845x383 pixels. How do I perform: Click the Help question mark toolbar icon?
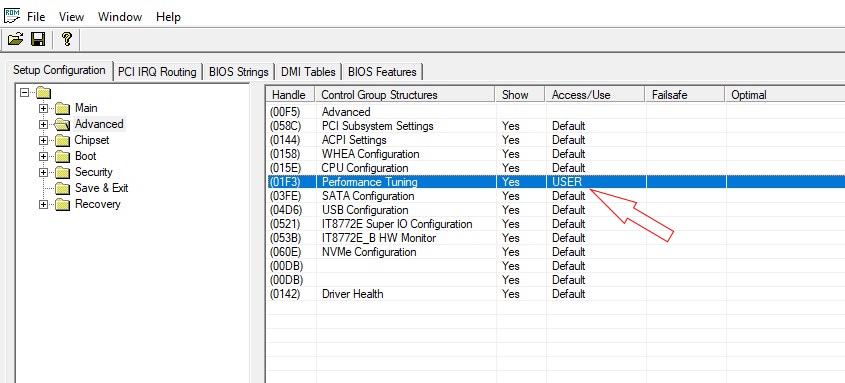coord(66,39)
